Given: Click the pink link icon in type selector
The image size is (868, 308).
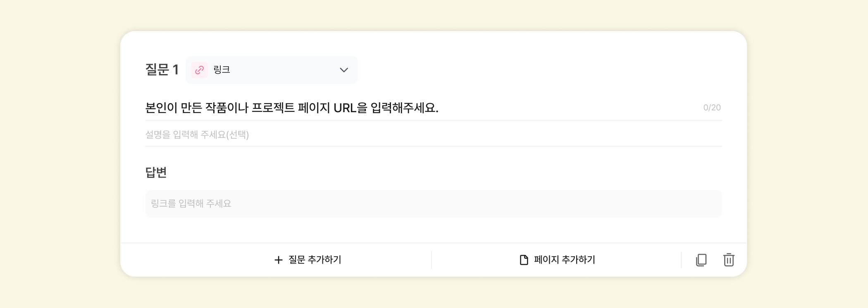Looking at the screenshot, I should pyautogui.click(x=199, y=70).
